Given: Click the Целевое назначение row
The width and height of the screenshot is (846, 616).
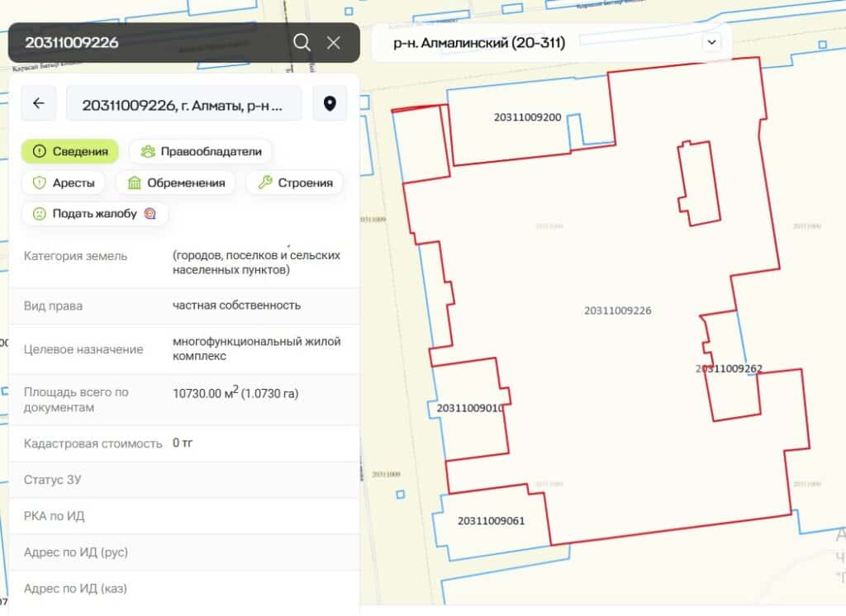Looking at the screenshot, I should (183, 349).
